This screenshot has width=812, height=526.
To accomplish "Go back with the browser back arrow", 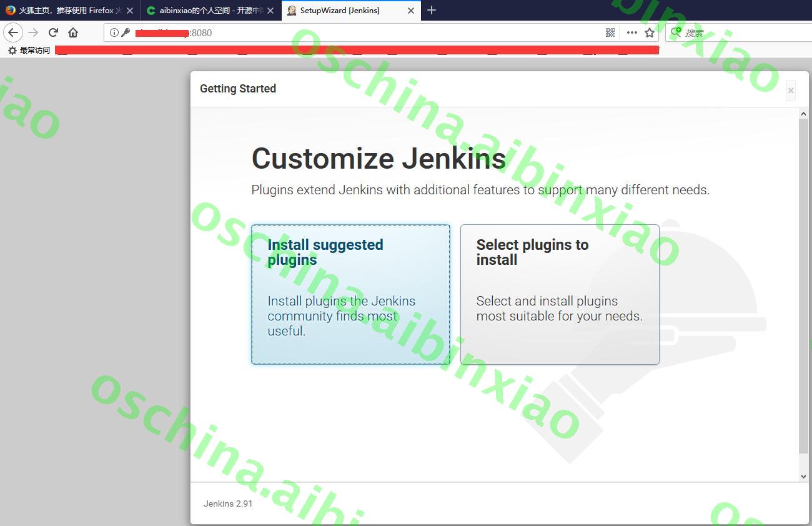I will (x=13, y=32).
